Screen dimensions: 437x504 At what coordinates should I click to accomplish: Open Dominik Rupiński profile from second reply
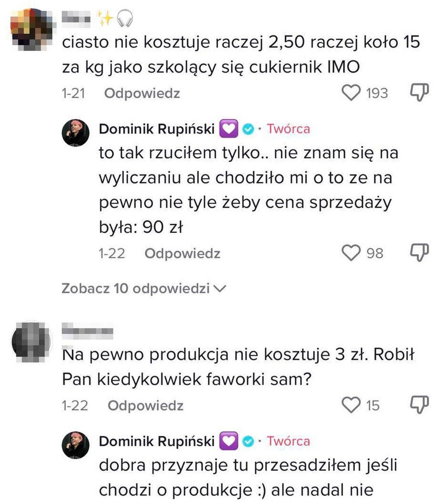point(157,441)
